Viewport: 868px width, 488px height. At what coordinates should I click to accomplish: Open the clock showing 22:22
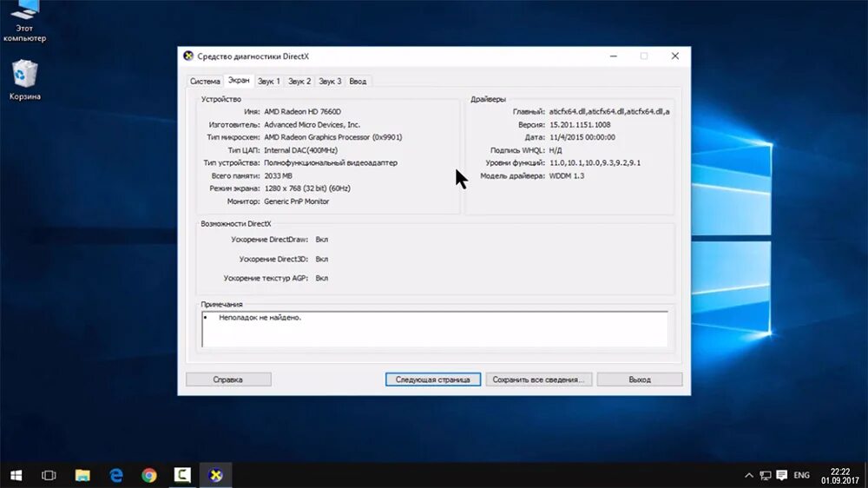pyautogui.click(x=839, y=476)
